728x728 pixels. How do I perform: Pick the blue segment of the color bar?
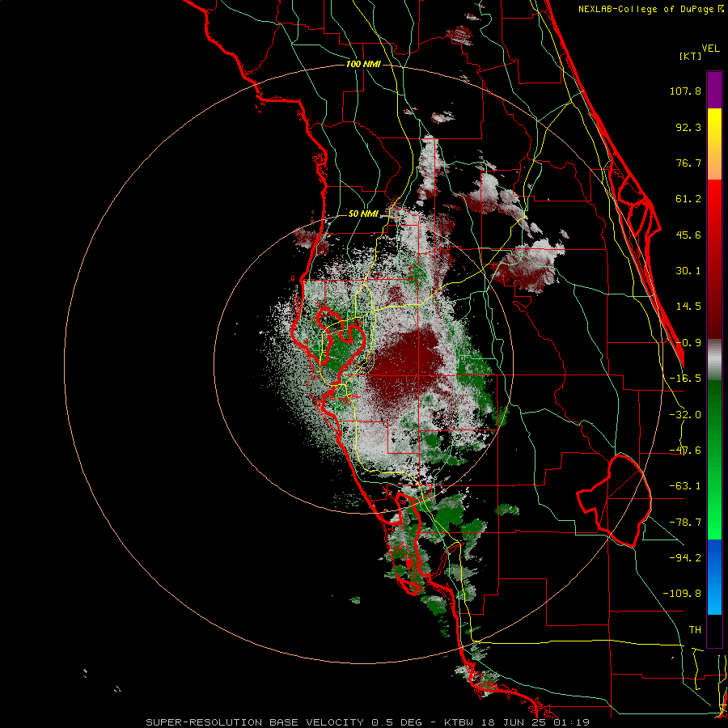[714, 577]
